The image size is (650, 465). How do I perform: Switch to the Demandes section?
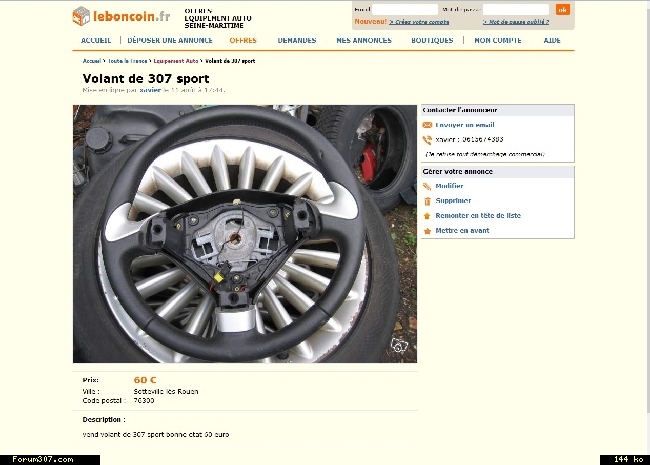tap(297, 40)
